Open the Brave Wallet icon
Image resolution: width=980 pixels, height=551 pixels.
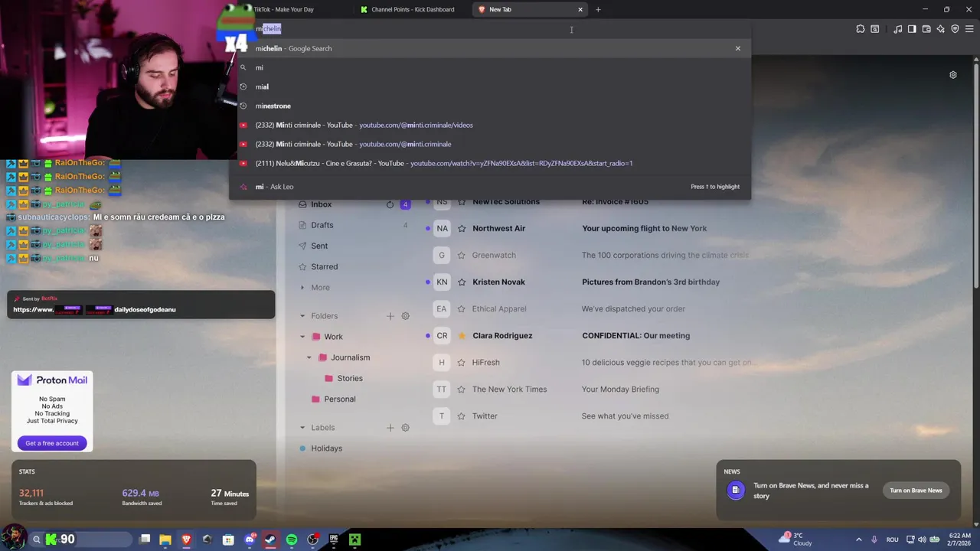(x=926, y=29)
